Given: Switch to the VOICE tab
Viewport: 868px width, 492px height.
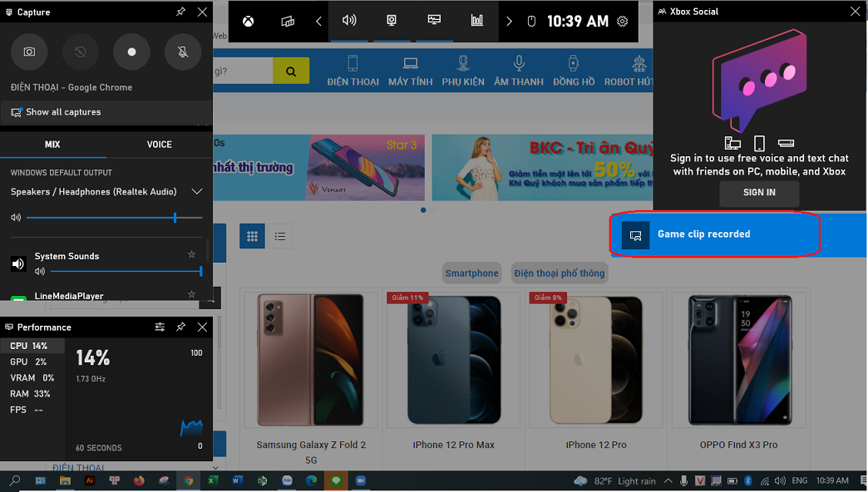Looking at the screenshot, I should [x=160, y=145].
